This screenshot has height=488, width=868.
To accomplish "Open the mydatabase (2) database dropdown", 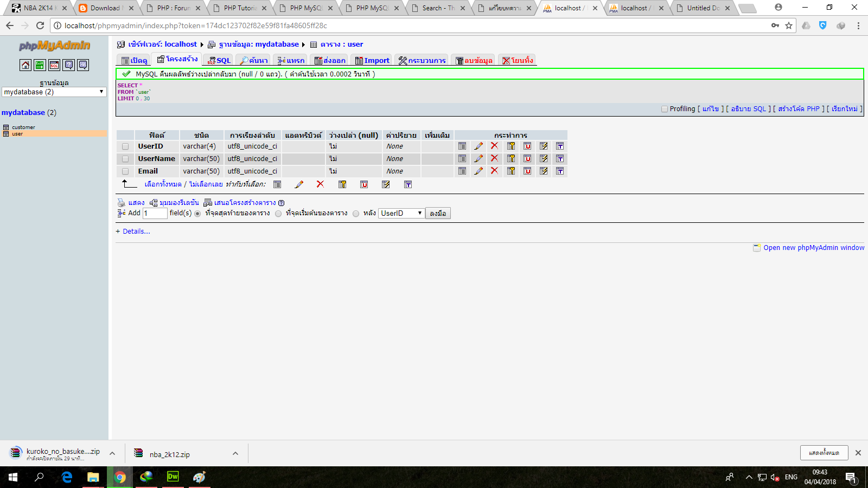I will 54,92.
